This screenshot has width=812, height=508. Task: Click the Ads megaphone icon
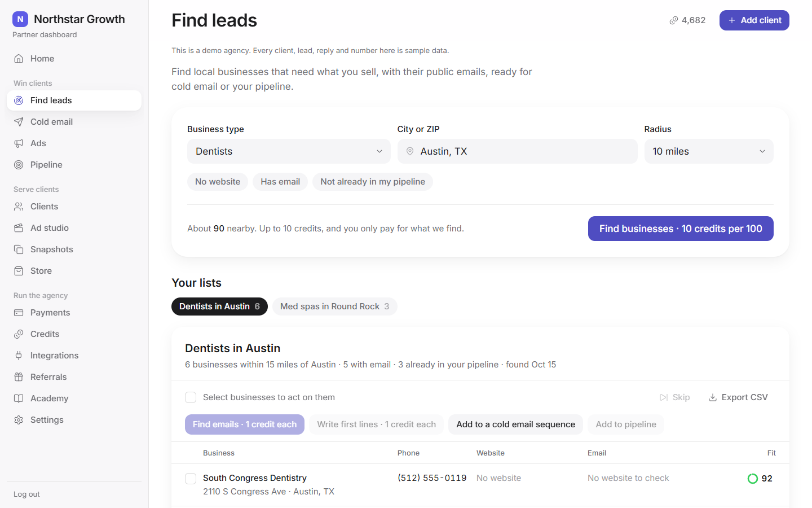19,143
